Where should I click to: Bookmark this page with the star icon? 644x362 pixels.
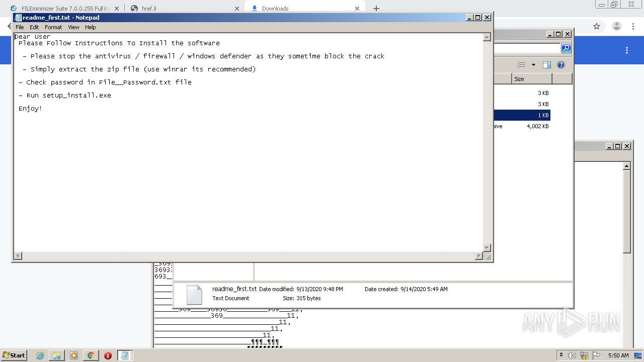click(597, 26)
